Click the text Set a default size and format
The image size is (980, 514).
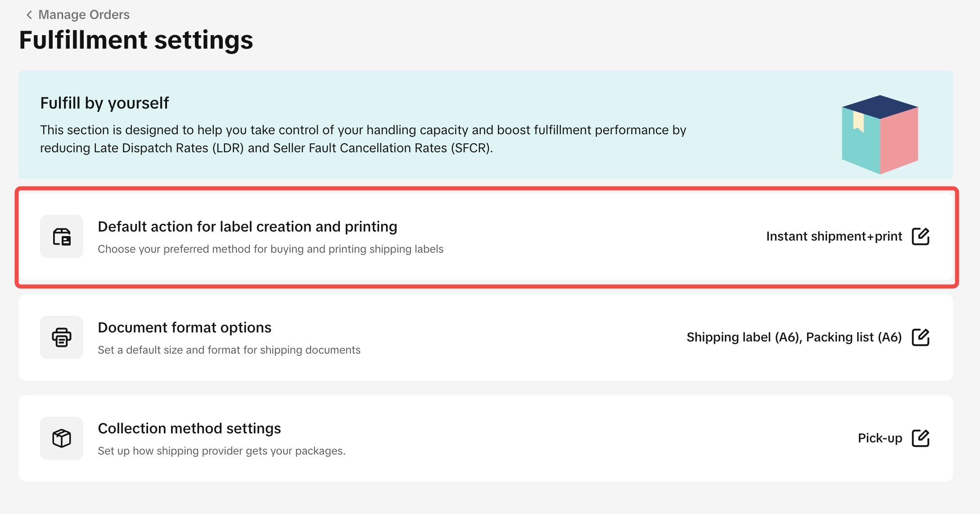pyautogui.click(x=229, y=350)
